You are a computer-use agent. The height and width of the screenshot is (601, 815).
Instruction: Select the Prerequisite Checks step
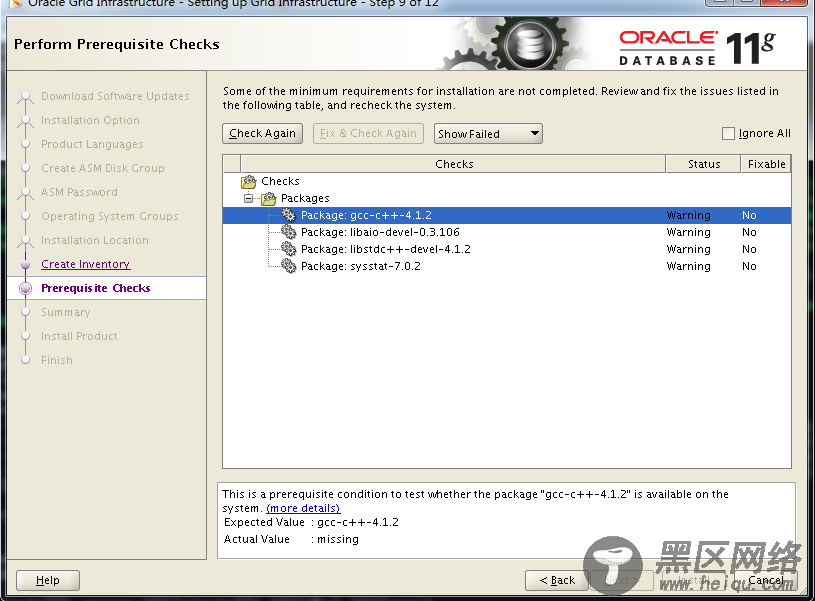pyautogui.click(x=96, y=288)
